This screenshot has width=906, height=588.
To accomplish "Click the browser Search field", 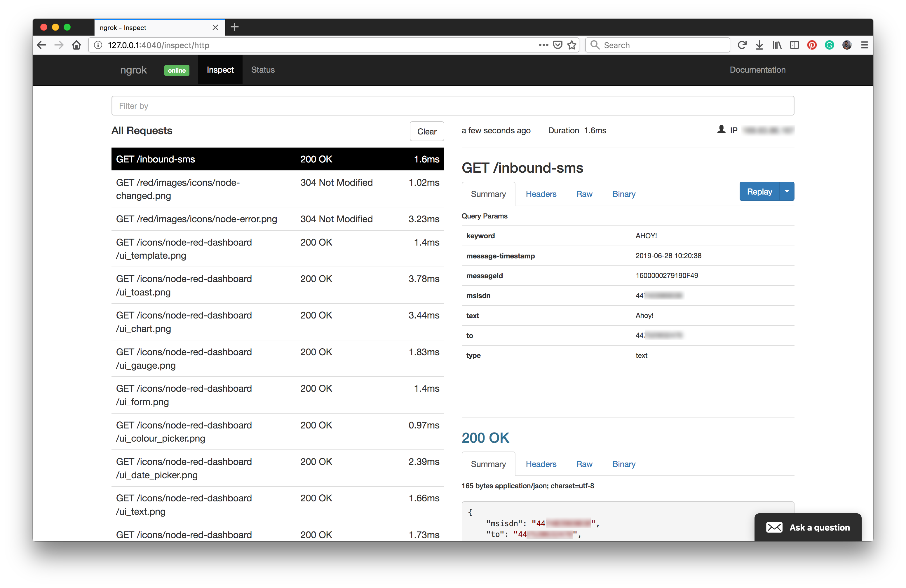I will click(657, 45).
